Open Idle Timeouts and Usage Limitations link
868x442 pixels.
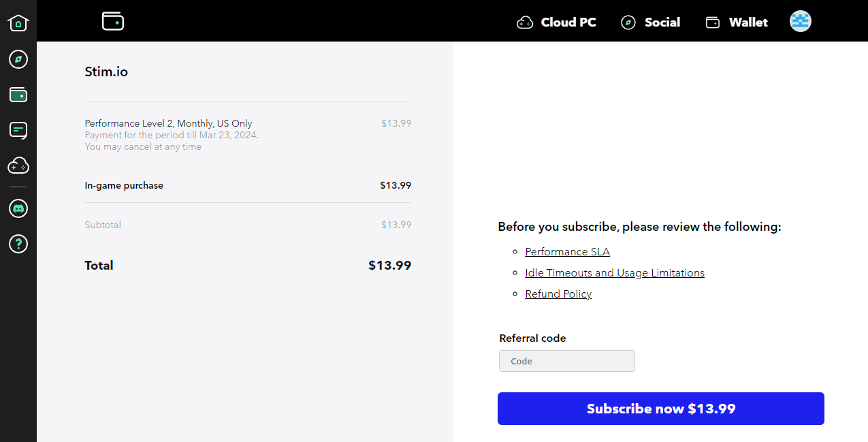click(615, 273)
